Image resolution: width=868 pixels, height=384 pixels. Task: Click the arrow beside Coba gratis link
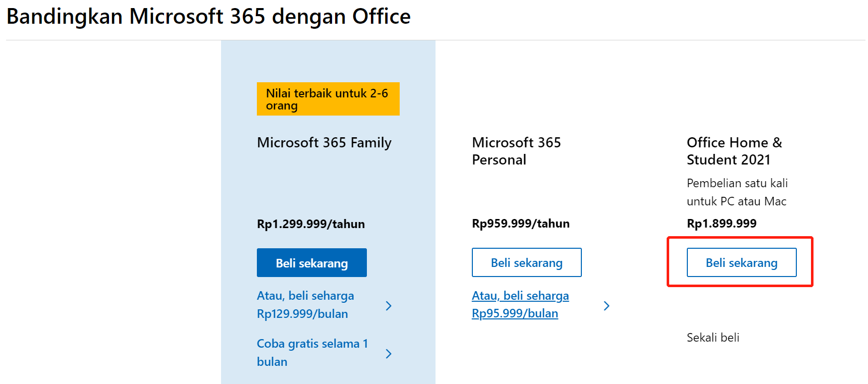(389, 354)
